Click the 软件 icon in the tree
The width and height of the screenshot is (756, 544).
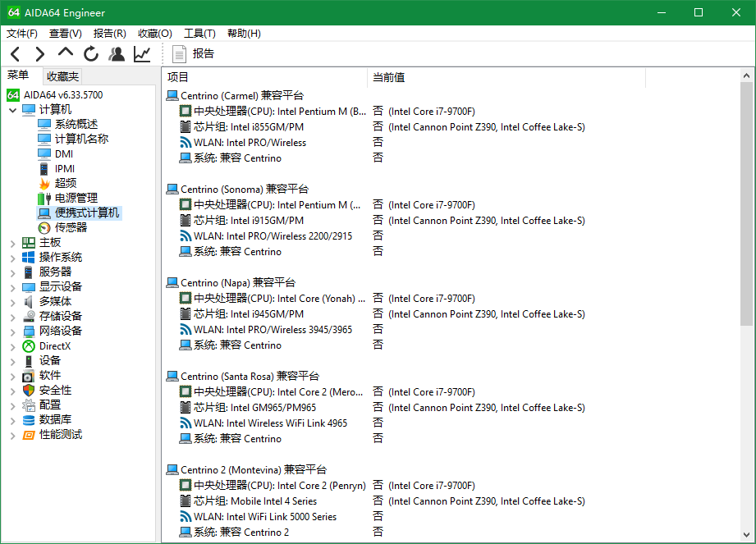29,376
